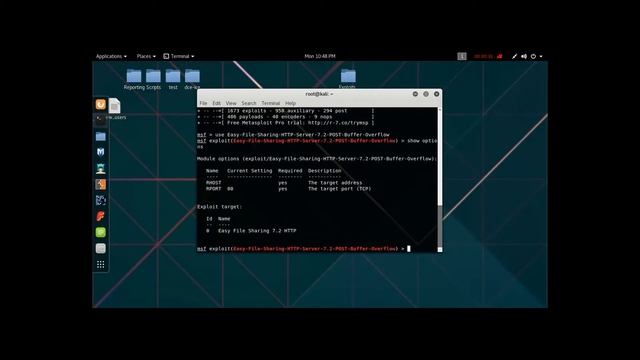Screen dimensions: 640x360
Task: Select the Reporting folder on the desktop
Action: click(134, 79)
